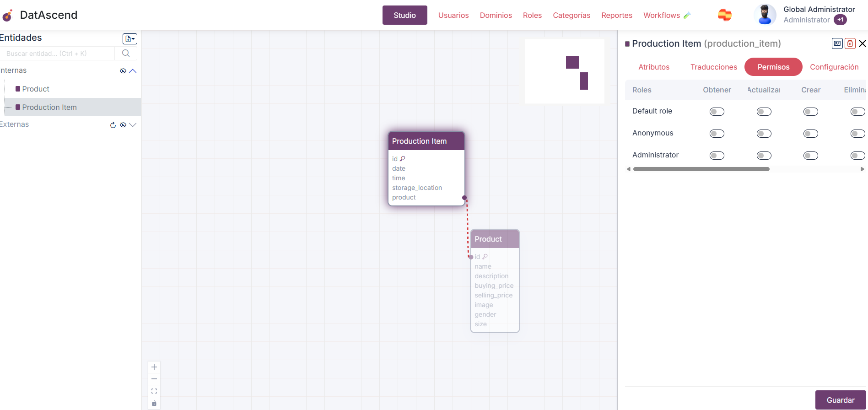Open the Workflows menu item
Image resolution: width=868 pixels, height=410 pixels.
(x=661, y=15)
